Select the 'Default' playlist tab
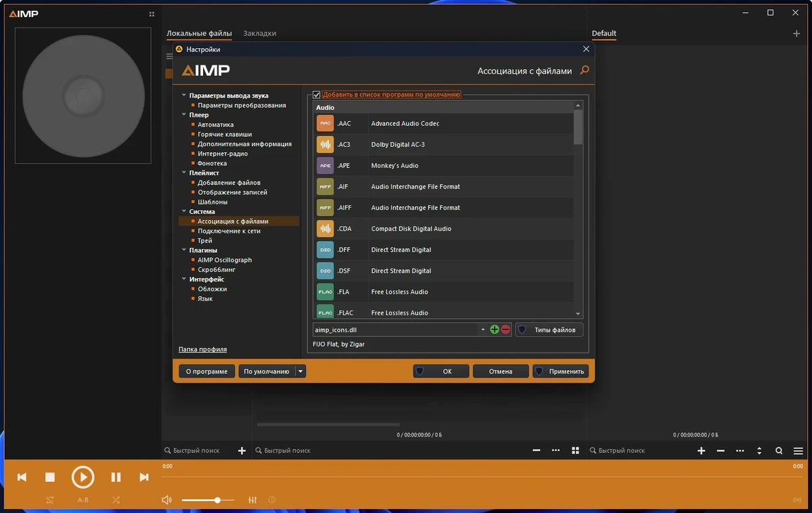 (x=604, y=33)
